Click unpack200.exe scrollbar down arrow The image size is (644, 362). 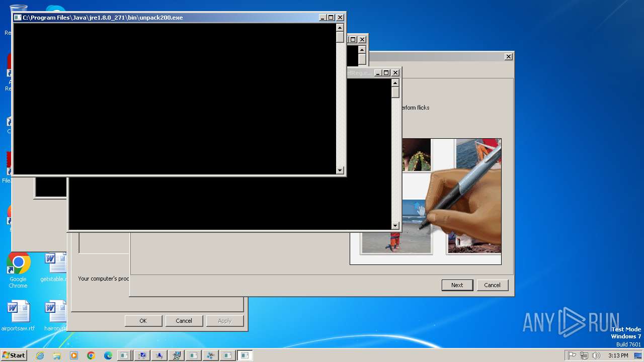[x=340, y=170]
